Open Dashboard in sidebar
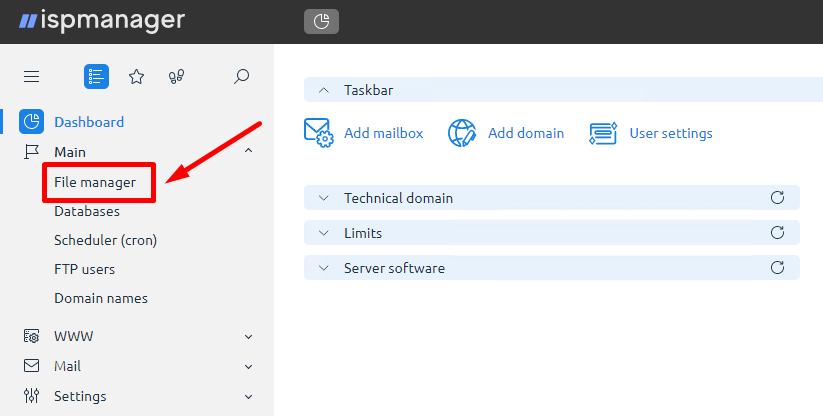This screenshot has height=416, width=823. pyautogui.click(x=89, y=122)
